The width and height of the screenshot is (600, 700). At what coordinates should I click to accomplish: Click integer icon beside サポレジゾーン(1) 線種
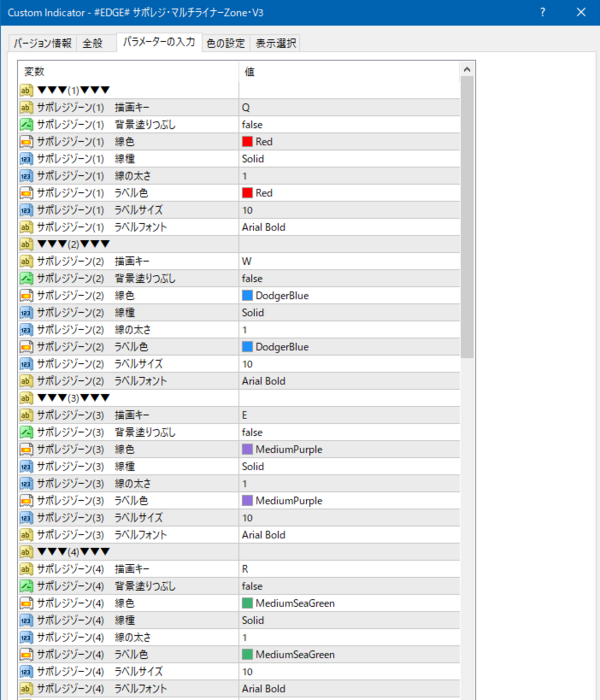(x=26, y=158)
